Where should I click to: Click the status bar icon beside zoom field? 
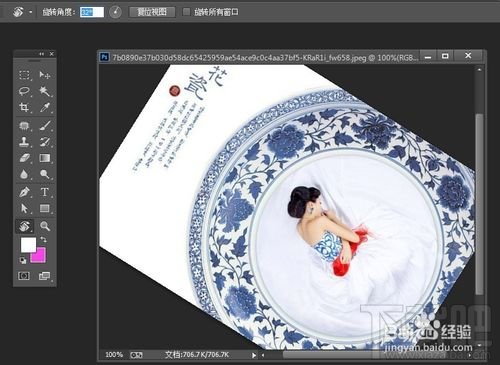click(x=136, y=355)
